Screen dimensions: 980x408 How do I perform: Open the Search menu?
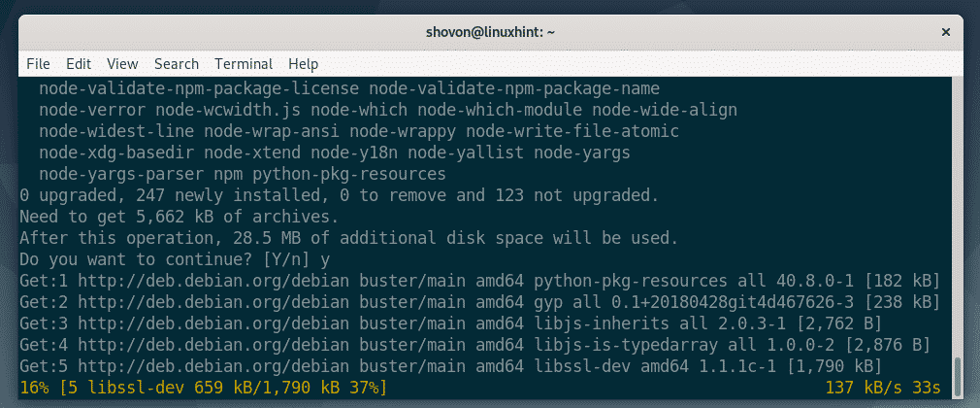(176, 64)
